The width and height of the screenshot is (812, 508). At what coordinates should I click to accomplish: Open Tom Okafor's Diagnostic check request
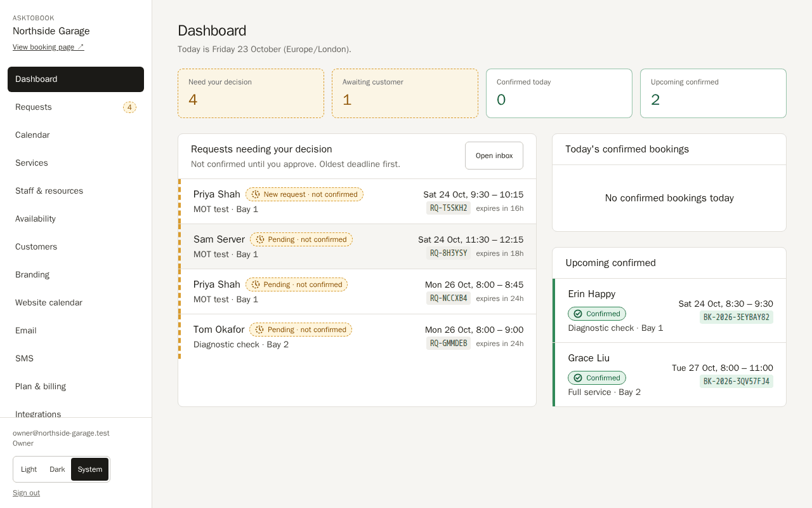coord(357,337)
